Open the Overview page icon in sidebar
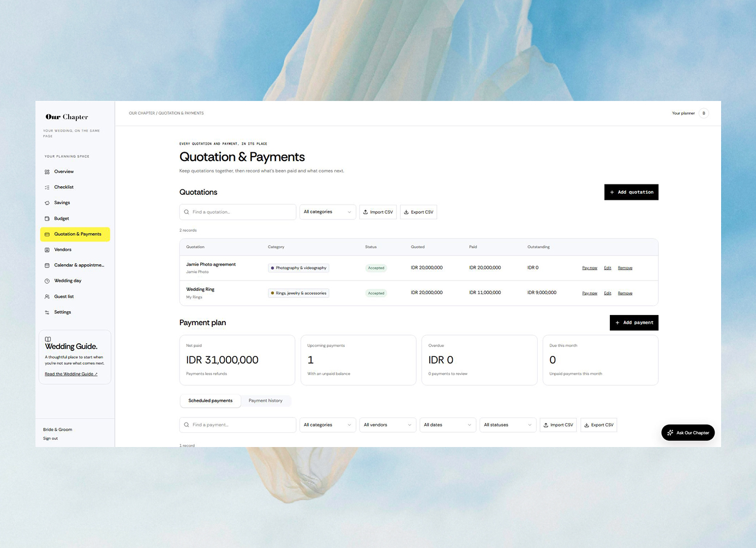Viewport: 756px width, 548px height. coord(47,172)
